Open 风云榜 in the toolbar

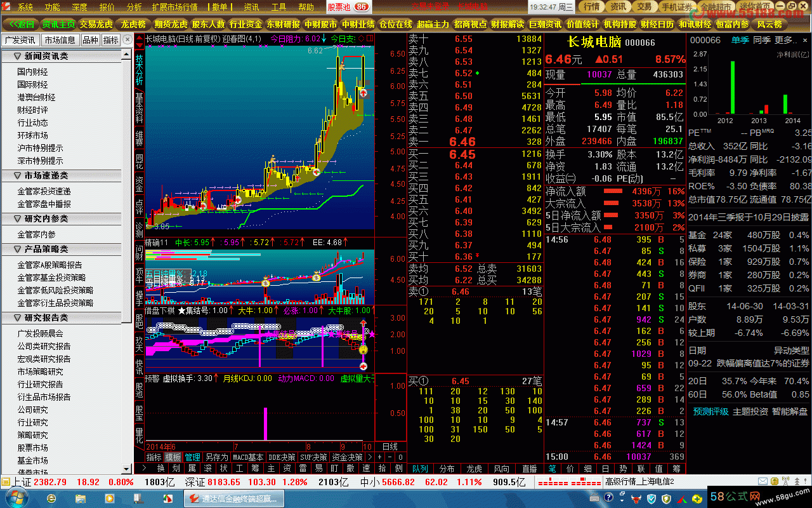pos(769,24)
